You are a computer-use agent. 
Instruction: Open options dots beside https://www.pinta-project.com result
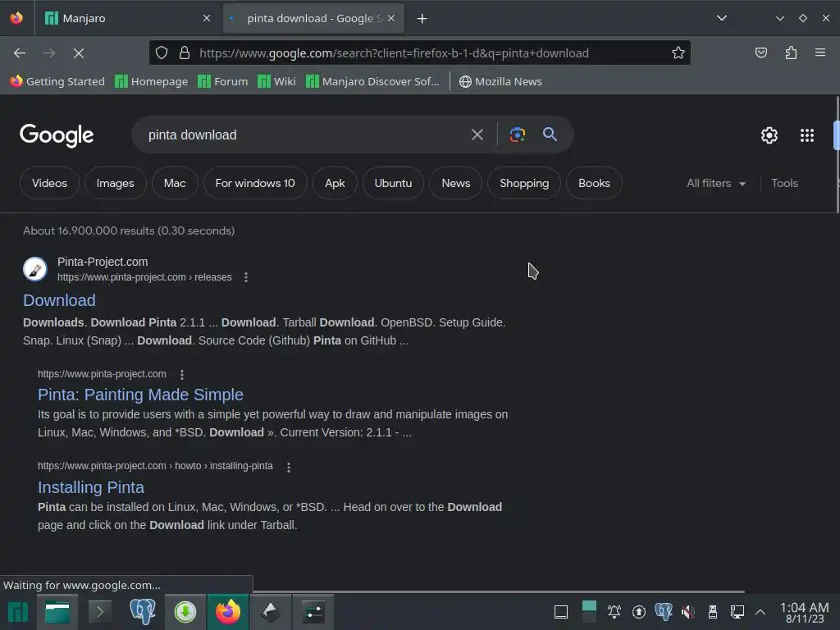click(182, 374)
